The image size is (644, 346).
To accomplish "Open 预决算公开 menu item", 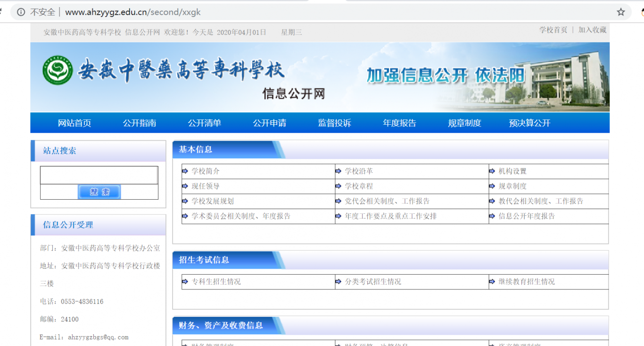I will click(x=530, y=123).
